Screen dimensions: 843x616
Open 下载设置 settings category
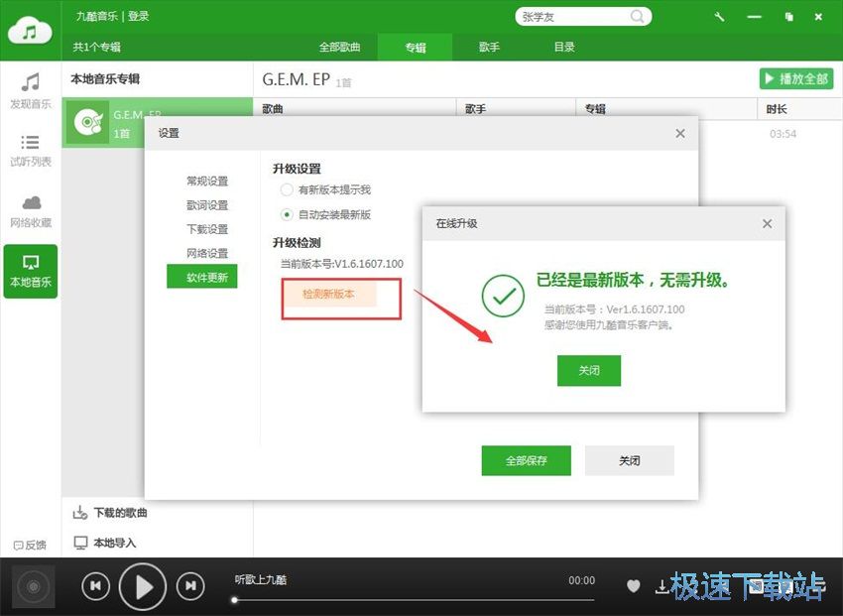pyautogui.click(x=207, y=229)
